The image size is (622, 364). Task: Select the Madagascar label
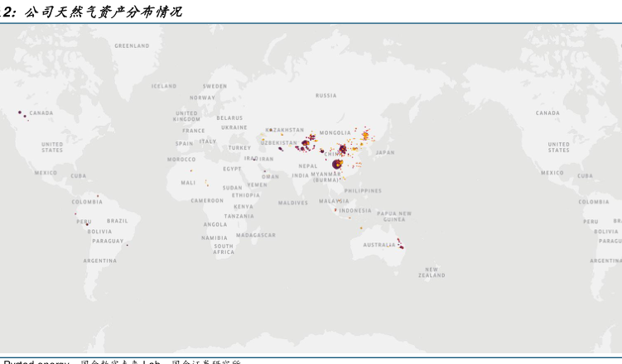click(255, 235)
